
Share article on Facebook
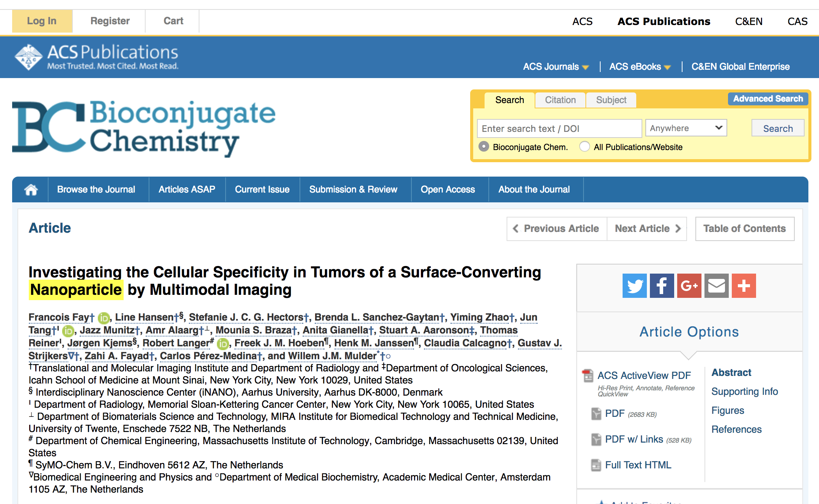pos(662,286)
